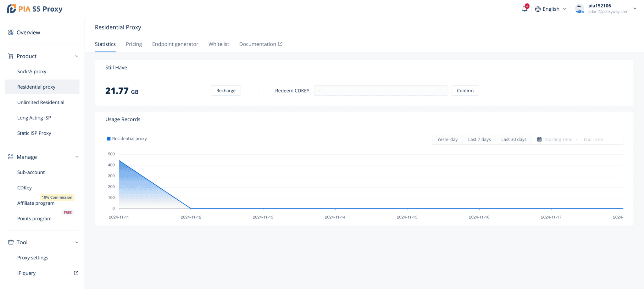Click the Product shopping cart icon
The image size is (644, 289).
coord(10,56)
